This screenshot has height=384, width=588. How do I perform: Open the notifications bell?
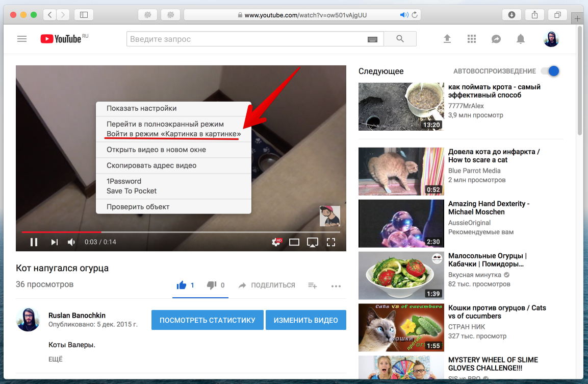[521, 39]
